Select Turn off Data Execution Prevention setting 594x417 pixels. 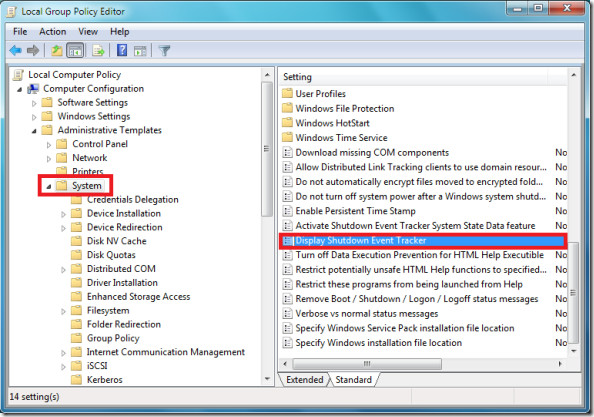tap(420, 255)
